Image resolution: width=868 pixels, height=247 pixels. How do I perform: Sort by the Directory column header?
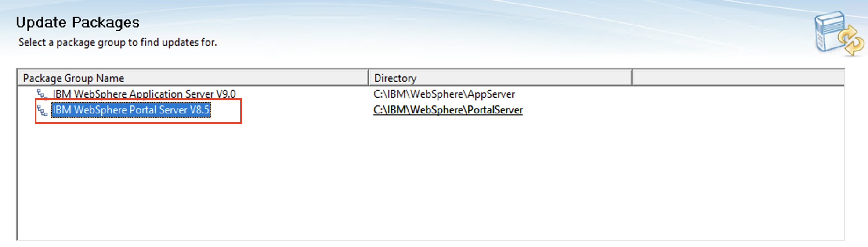click(500, 78)
